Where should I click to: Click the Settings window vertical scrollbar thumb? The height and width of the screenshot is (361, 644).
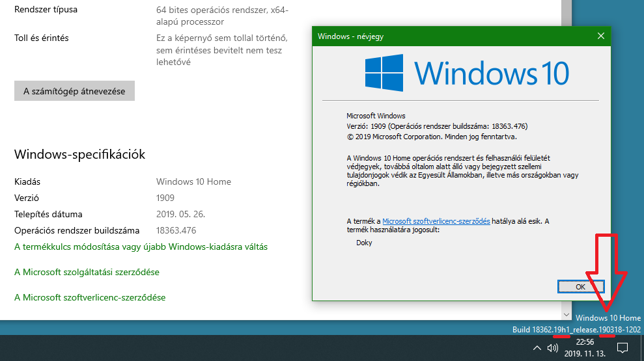click(x=567, y=12)
